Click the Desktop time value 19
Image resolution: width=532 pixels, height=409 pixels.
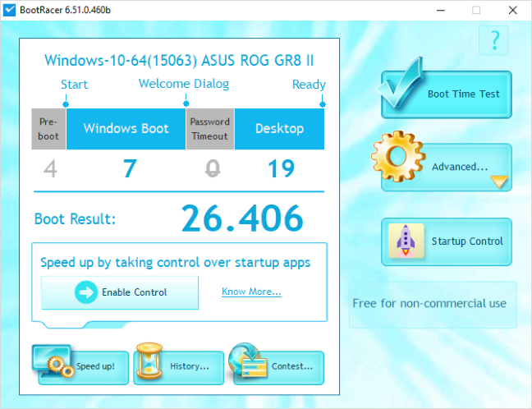tap(281, 168)
